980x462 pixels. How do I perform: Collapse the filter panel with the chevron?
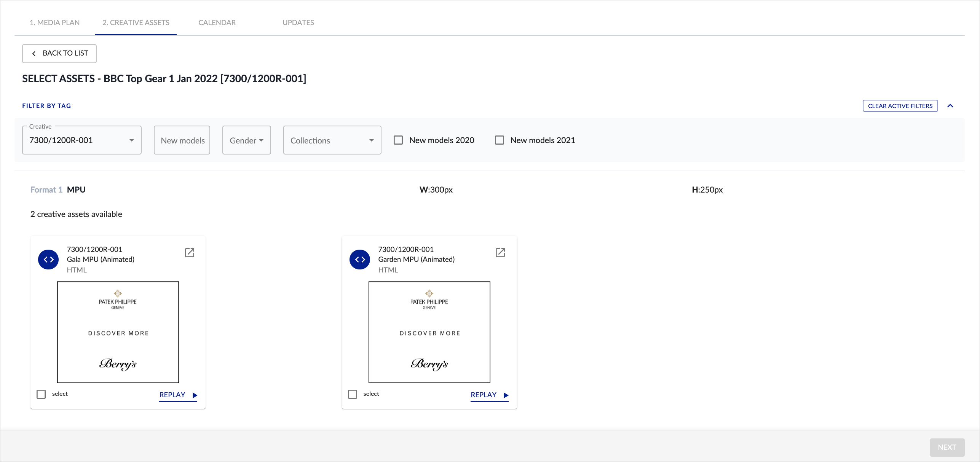[x=950, y=106]
